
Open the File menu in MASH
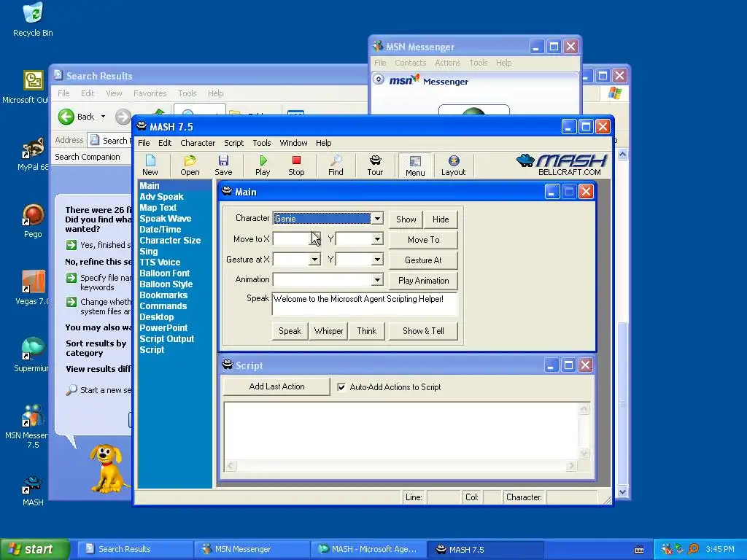point(144,143)
